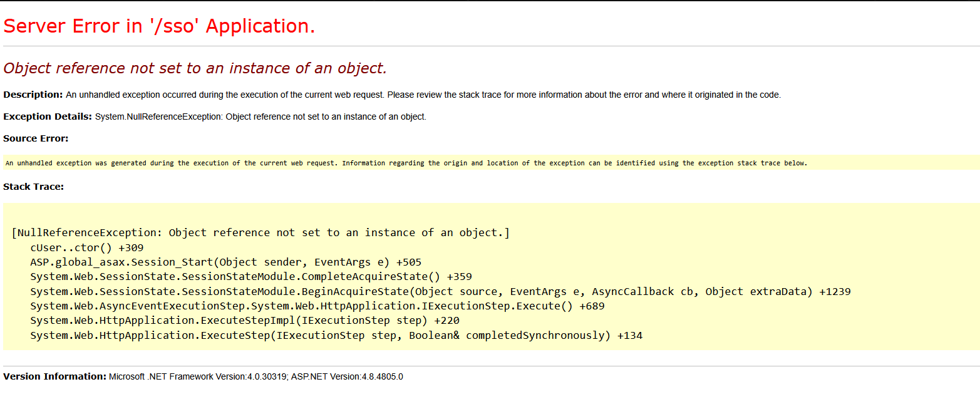Click the "An unhandled exception occurred" description sentence
Viewport: 980px width, 404px height.
(423, 95)
